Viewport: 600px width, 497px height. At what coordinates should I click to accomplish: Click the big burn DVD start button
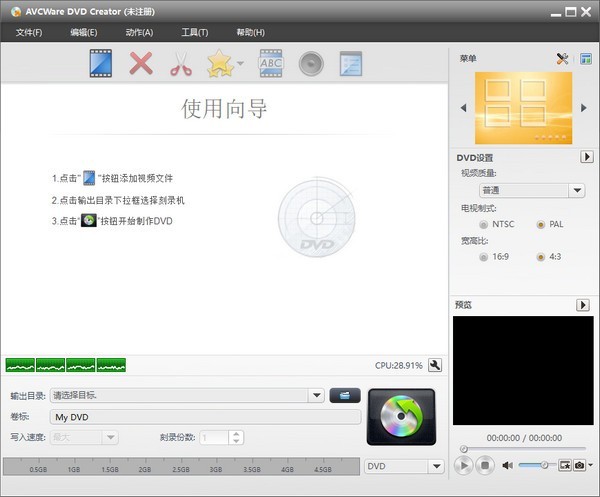tap(401, 417)
